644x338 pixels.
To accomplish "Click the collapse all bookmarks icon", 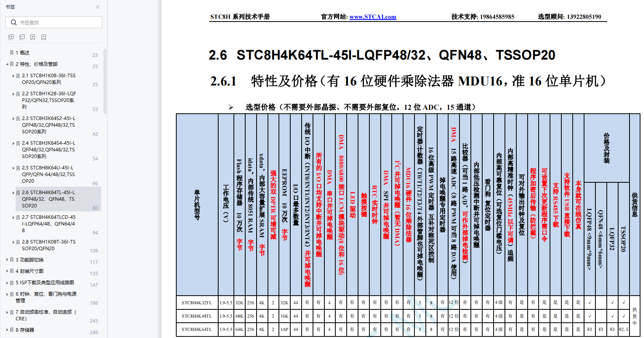I will pos(22,37).
